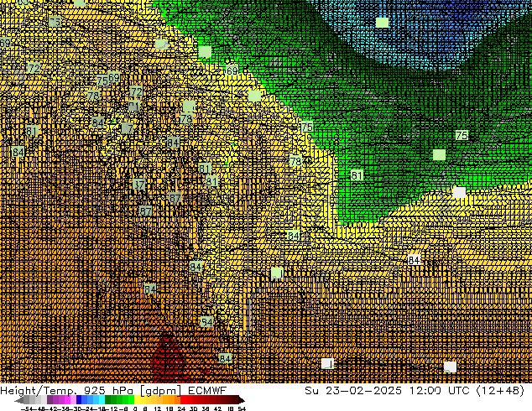Click the '84' contour label with white background
Viewport: 532px width, 411px height.
(414, 260)
